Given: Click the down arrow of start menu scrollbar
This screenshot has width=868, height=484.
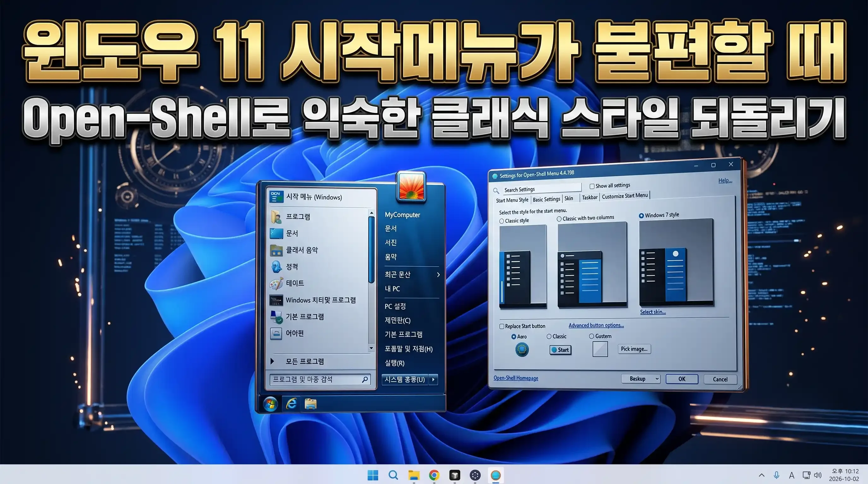Looking at the screenshot, I should tap(371, 349).
